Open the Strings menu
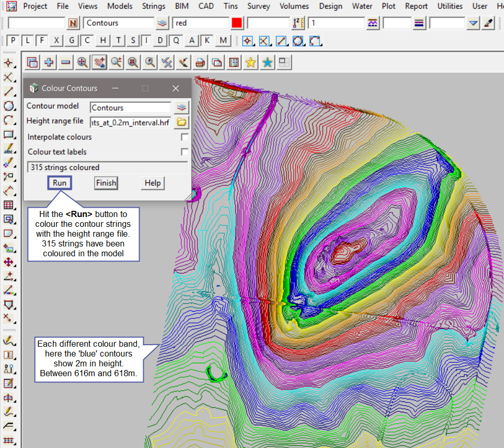504x448 pixels. click(x=152, y=6)
